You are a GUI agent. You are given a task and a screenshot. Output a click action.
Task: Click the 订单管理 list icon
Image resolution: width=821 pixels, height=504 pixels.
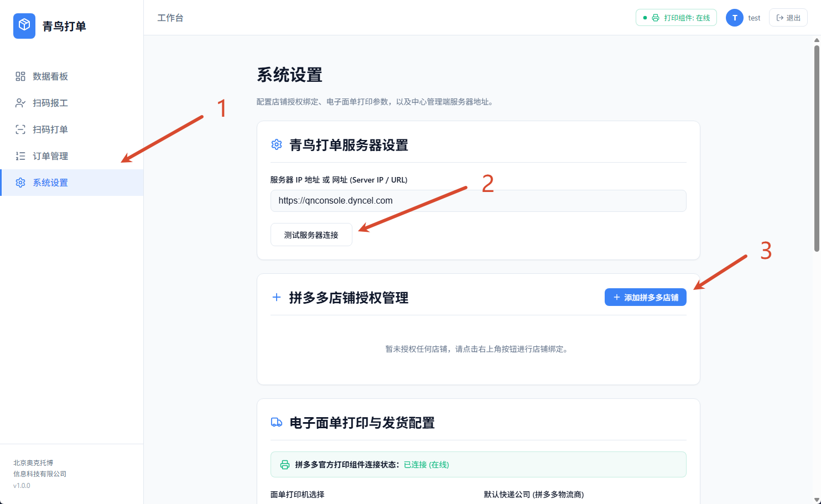click(20, 156)
